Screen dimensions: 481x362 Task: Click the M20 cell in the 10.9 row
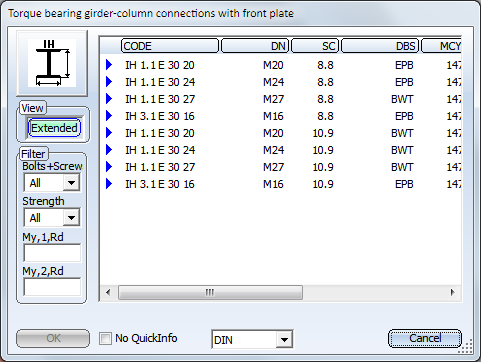273,133
